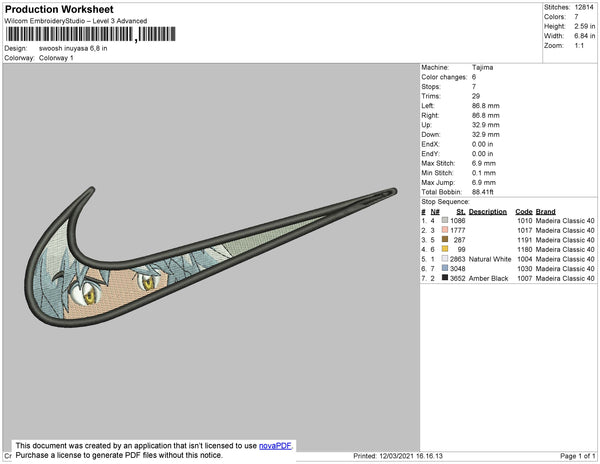Click the 'Colorway 1' value
This screenshot has width=600, height=464.
[x=56, y=58]
